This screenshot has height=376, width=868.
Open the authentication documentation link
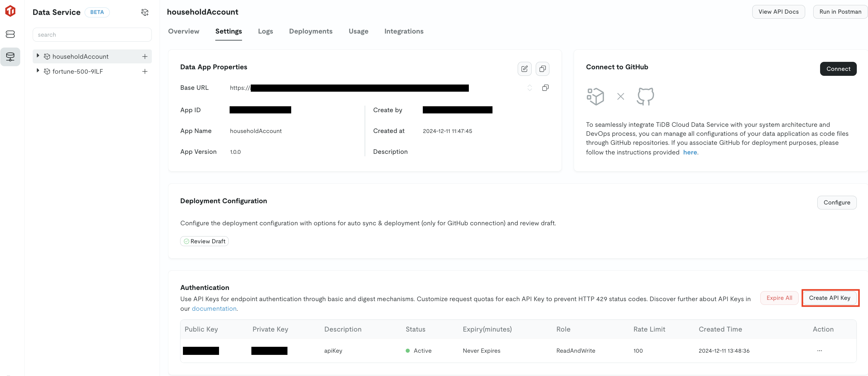pyautogui.click(x=214, y=308)
